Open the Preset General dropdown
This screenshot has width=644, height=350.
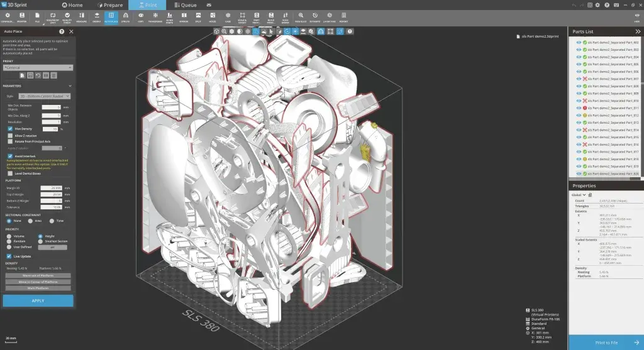pyautogui.click(x=38, y=68)
